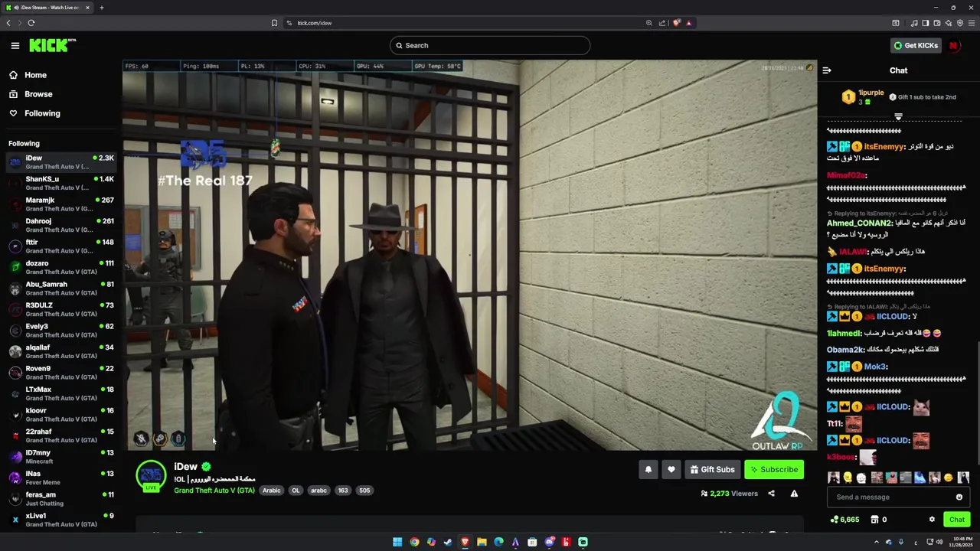Open R3DULZ channel in following list
The width and height of the screenshot is (980, 551).
pos(61,309)
